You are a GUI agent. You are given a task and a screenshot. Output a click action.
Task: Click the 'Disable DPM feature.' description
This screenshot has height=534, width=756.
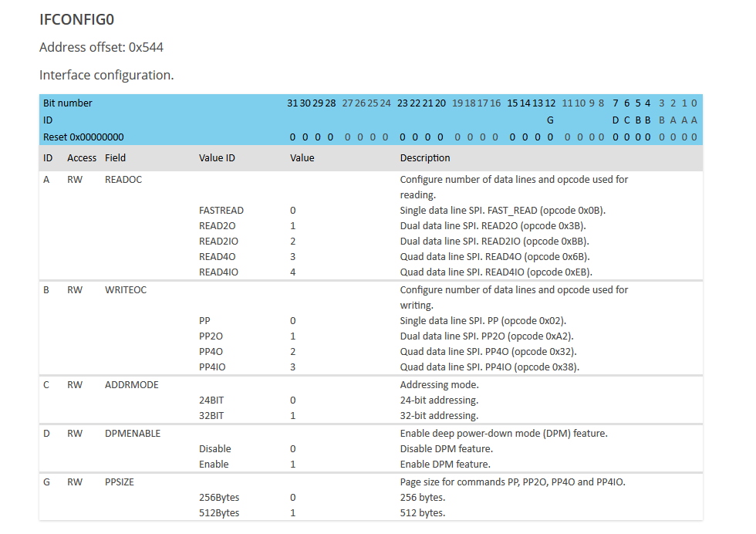coord(447,449)
